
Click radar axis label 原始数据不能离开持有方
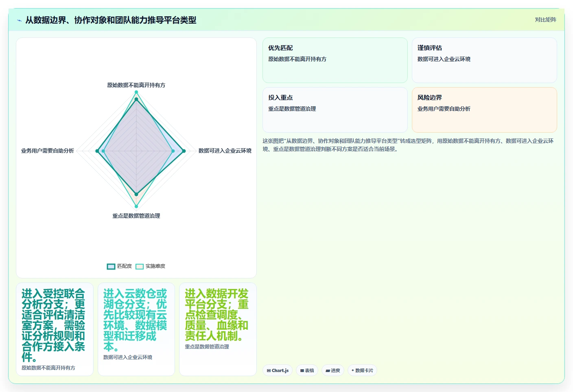[136, 85]
